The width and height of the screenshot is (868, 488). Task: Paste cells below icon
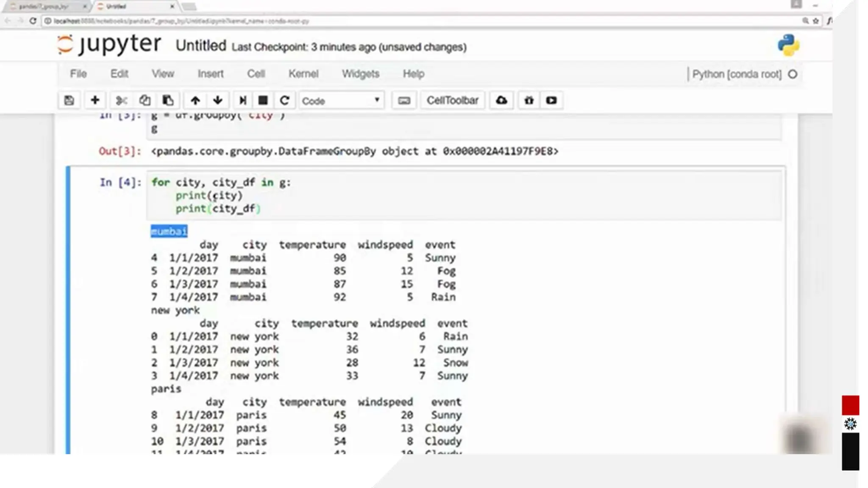click(x=168, y=100)
